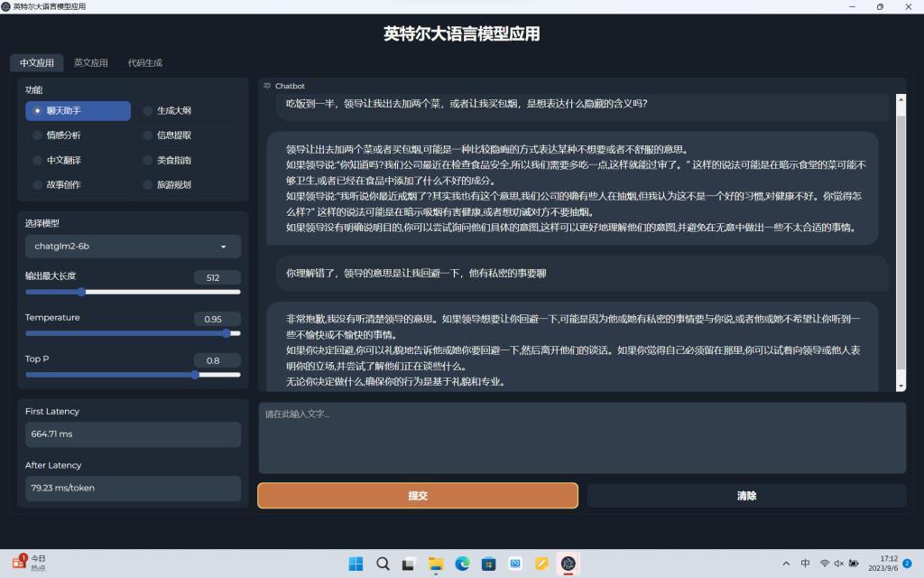Adjust the 输出最大长度 slider
This screenshot has width=924, height=578.
click(133, 292)
